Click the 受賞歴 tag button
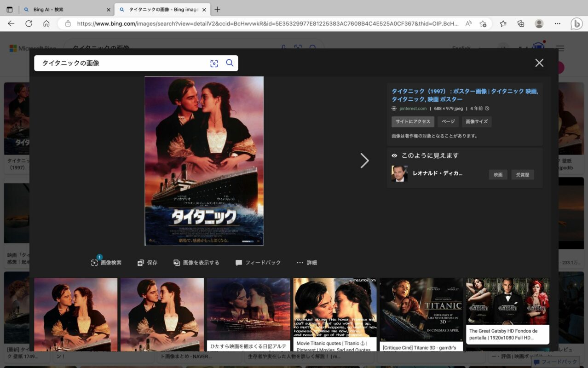The height and width of the screenshot is (368, 588). point(523,175)
